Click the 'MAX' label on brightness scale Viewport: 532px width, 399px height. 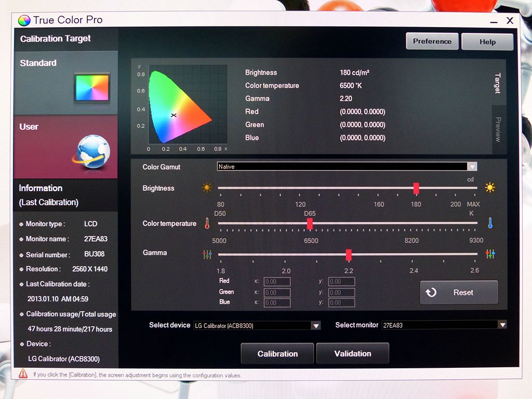pos(473,204)
